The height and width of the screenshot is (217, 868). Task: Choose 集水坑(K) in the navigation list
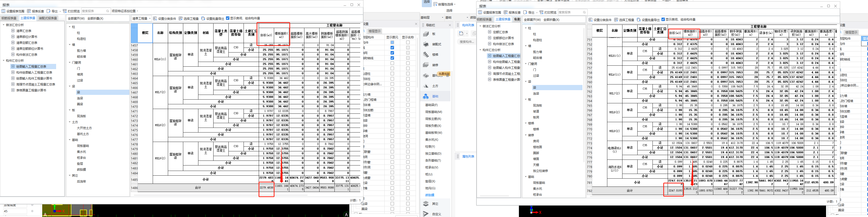pyautogui.click(x=432, y=140)
